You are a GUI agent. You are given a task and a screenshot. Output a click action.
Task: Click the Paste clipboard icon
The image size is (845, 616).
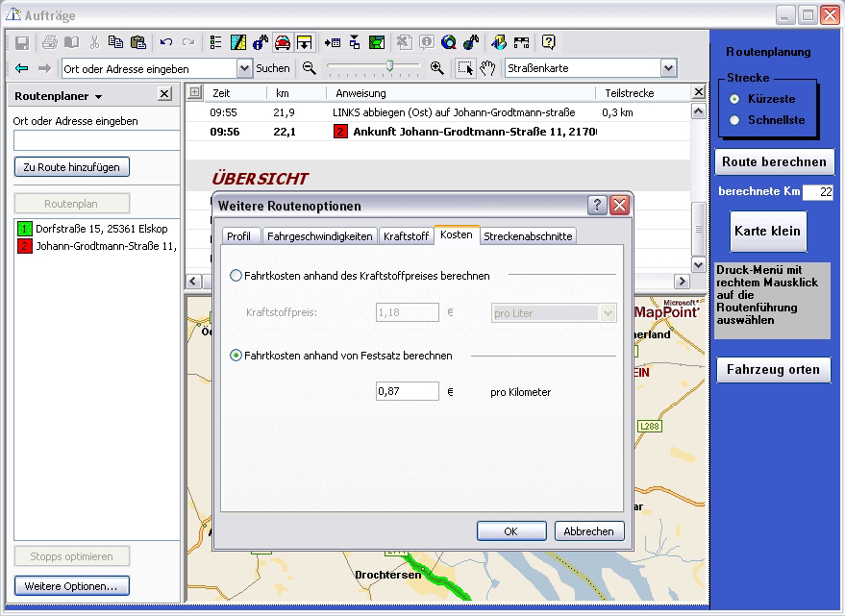(x=137, y=42)
